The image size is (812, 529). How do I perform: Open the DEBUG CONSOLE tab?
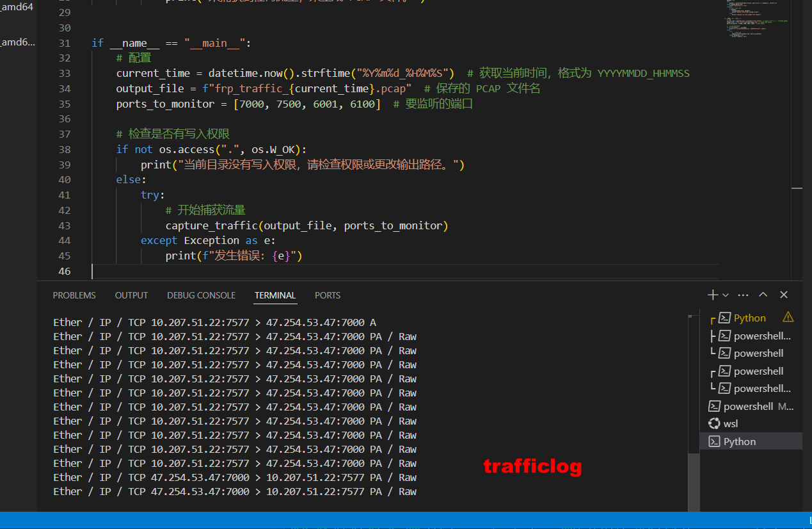tap(202, 295)
